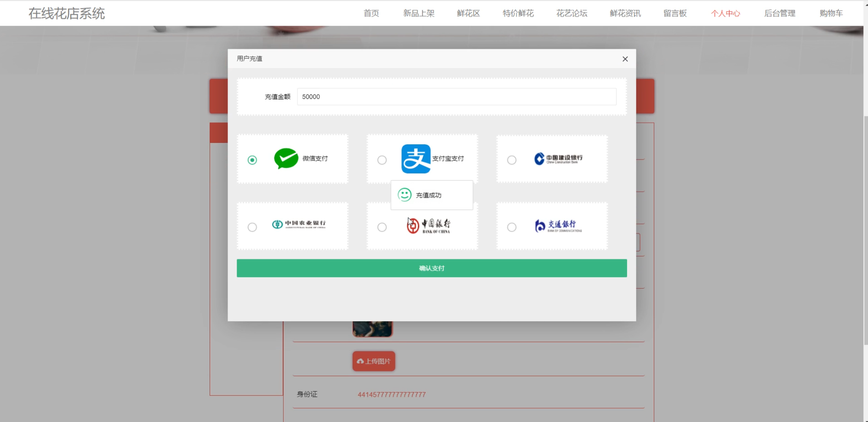
Task: Select the Agricultural Bank of China radio button
Action: [x=252, y=227]
